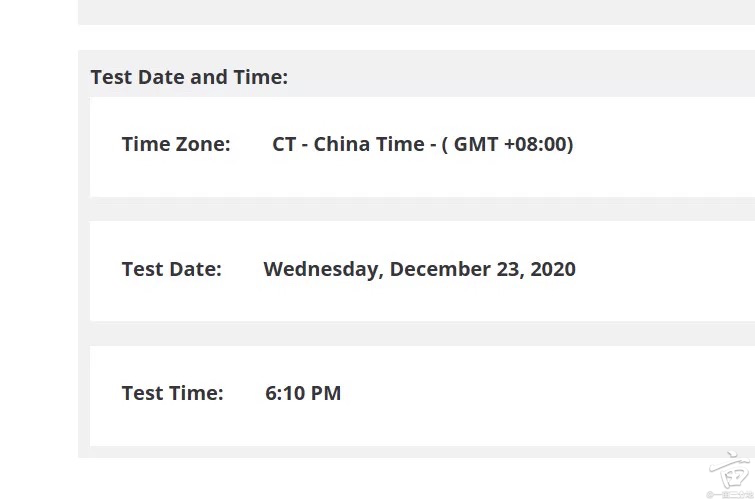The width and height of the screenshot is (755, 499).
Task: Select the "CT" time zone abbreviation
Action: (x=284, y=144)
